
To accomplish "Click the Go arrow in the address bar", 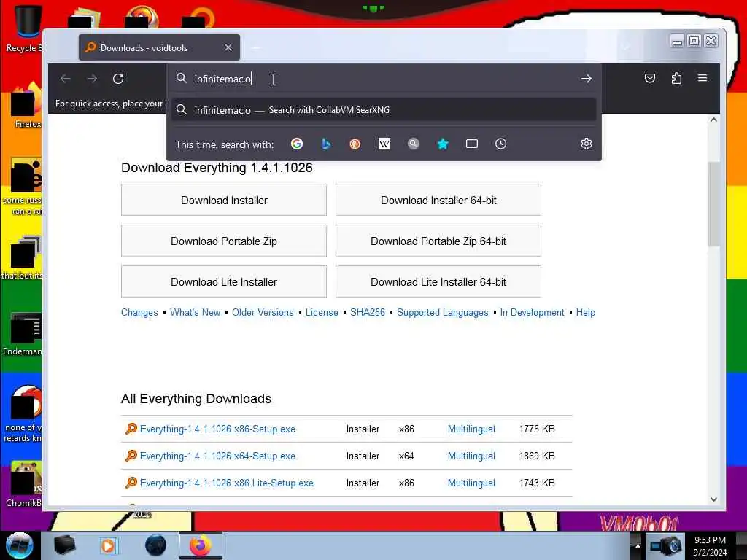I will [587, 79].
